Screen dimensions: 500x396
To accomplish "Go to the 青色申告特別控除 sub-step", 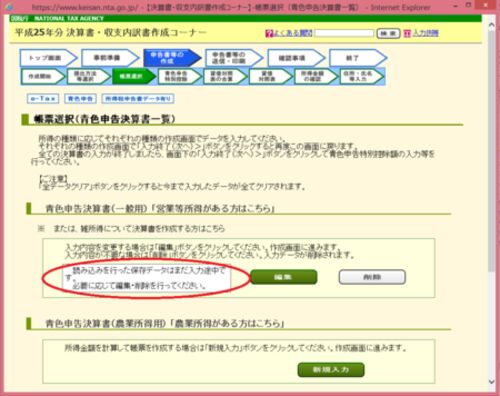I will point(179,76).
